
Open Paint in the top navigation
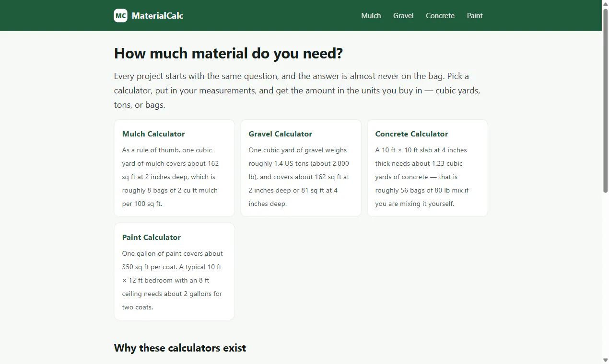click(475, 16)
